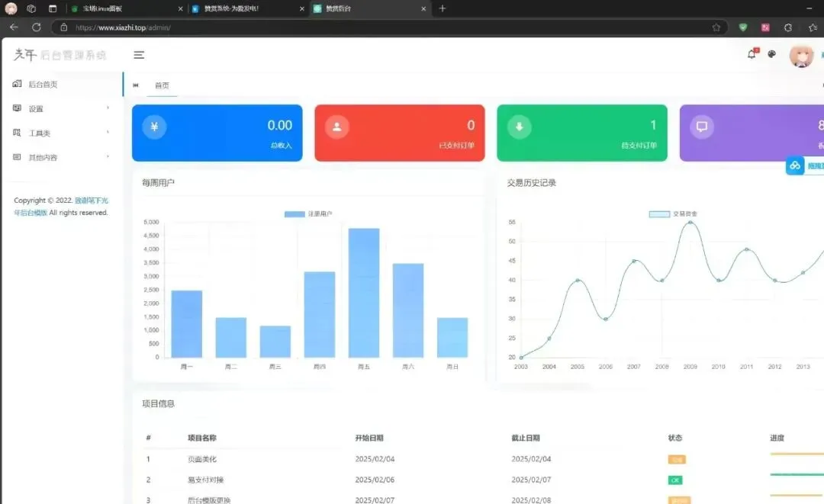Open the favorites list star icon
The width and height of the screenshot is (824, 504).
813,27
